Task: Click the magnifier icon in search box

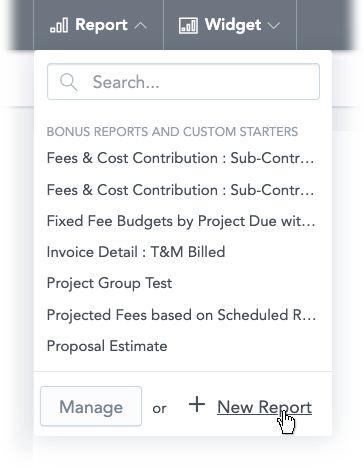Action: click(x=69, y=82)
